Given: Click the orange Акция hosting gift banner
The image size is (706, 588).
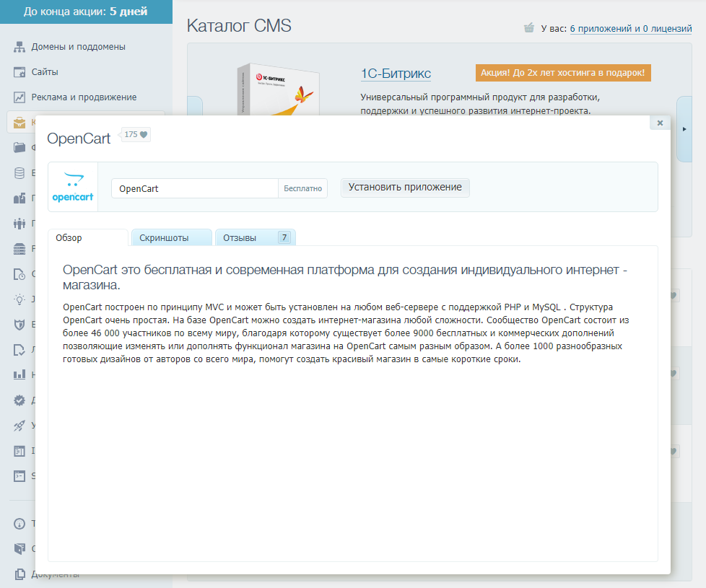Looking at the screenshot, I should [563, 73].
